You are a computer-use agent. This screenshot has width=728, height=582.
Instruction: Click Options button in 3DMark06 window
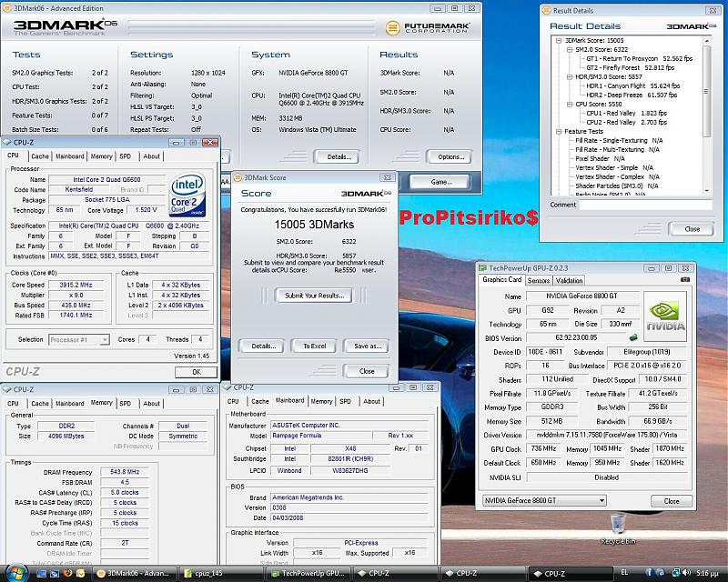pos(450,157)
